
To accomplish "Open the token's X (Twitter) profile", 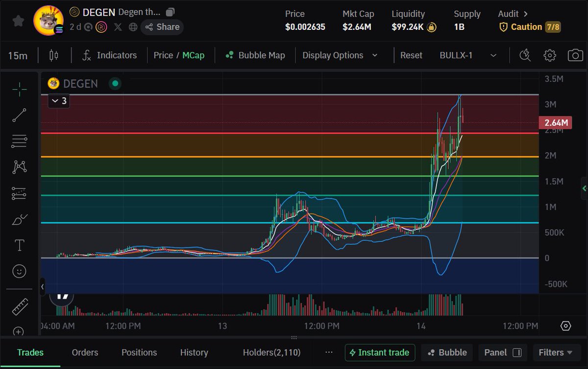I will click(x=118, y=27).
